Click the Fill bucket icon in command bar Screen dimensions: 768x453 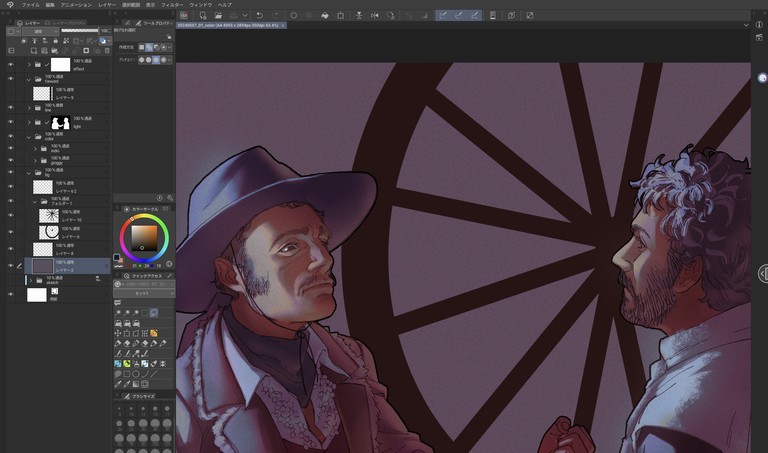tap(325, 15)
